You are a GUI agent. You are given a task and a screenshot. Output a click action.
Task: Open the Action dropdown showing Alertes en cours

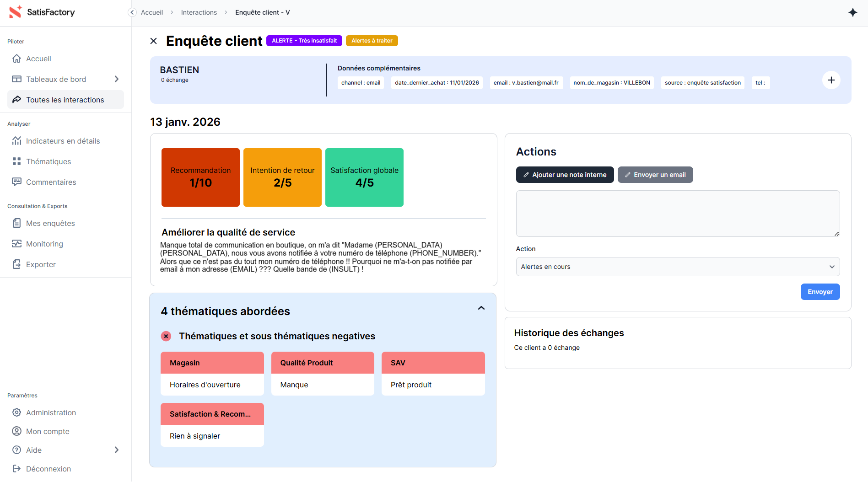click(677, 267)
